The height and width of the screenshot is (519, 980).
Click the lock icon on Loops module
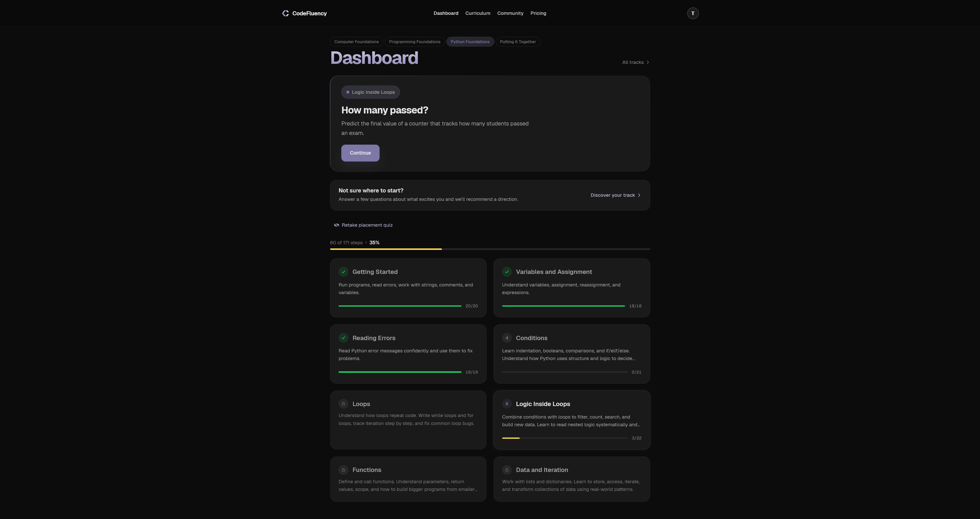[x=343, y=404]
